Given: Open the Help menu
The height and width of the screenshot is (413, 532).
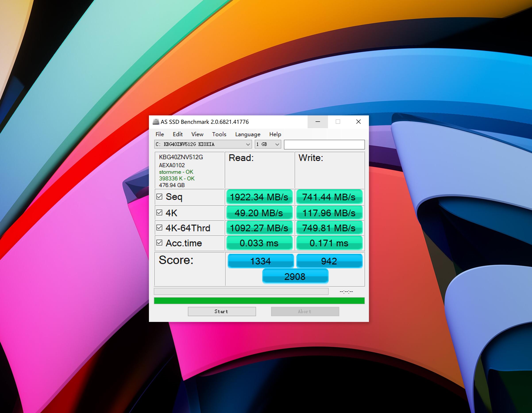Looking at the screenshot, I should (275, 134).
